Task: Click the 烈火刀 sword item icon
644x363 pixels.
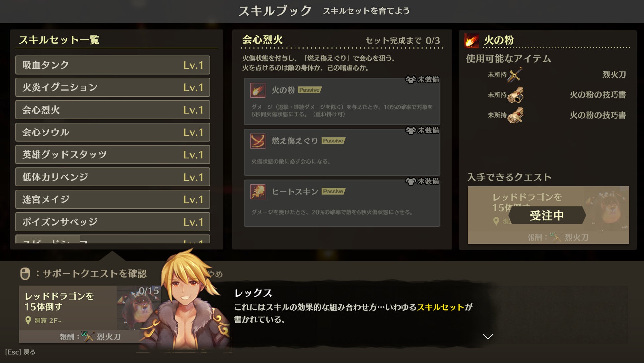Action: coord(515,75)
